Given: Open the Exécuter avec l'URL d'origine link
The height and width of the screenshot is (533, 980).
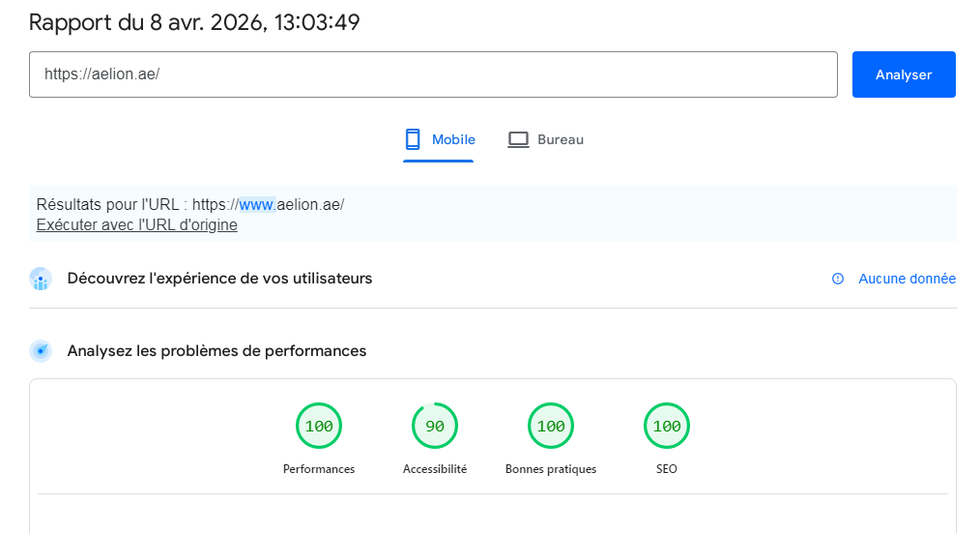Looking at the screenshot, I should point(137,224).
